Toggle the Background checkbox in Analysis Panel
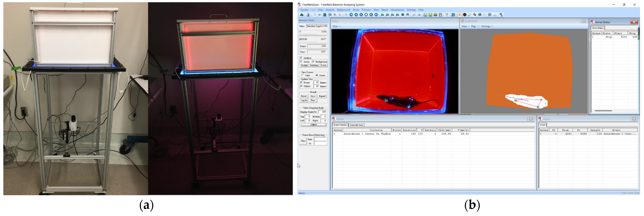 click(x=313, y=61)
